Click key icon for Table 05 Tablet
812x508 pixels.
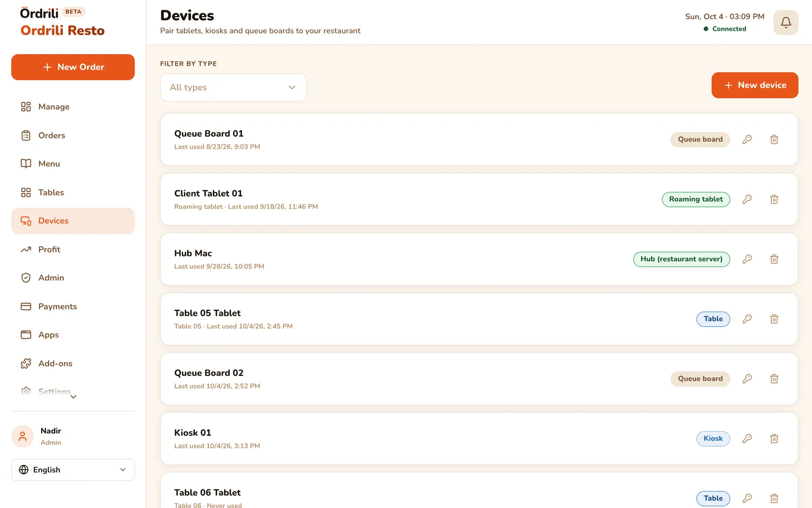point(747,319)
